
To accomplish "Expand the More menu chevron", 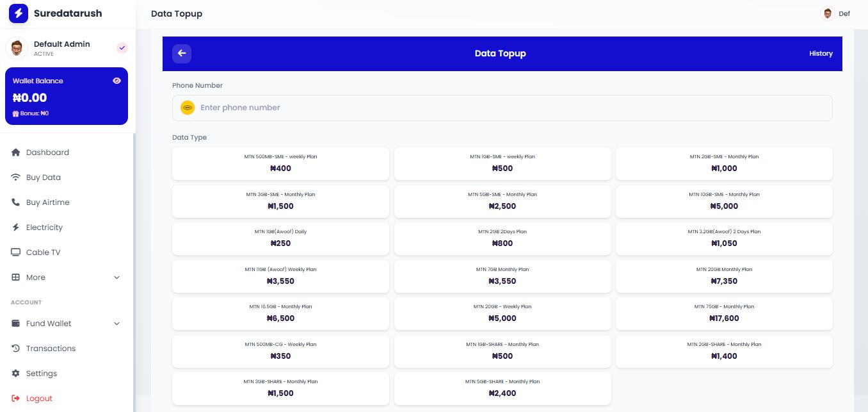I will tap(117, 277).
